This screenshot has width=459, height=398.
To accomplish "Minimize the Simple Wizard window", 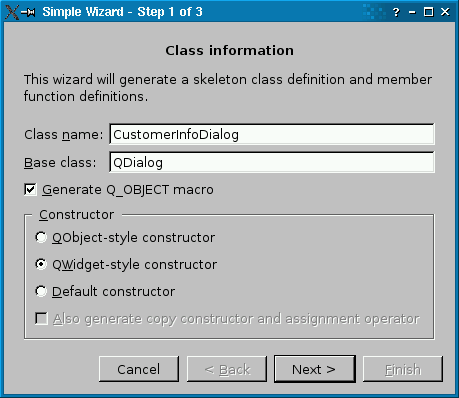I will click(x=412, y=12).
